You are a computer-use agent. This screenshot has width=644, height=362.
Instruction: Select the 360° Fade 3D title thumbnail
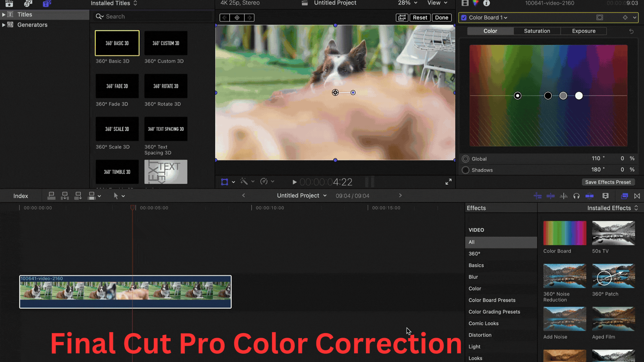pyautogui.click(x=117, y=86)
